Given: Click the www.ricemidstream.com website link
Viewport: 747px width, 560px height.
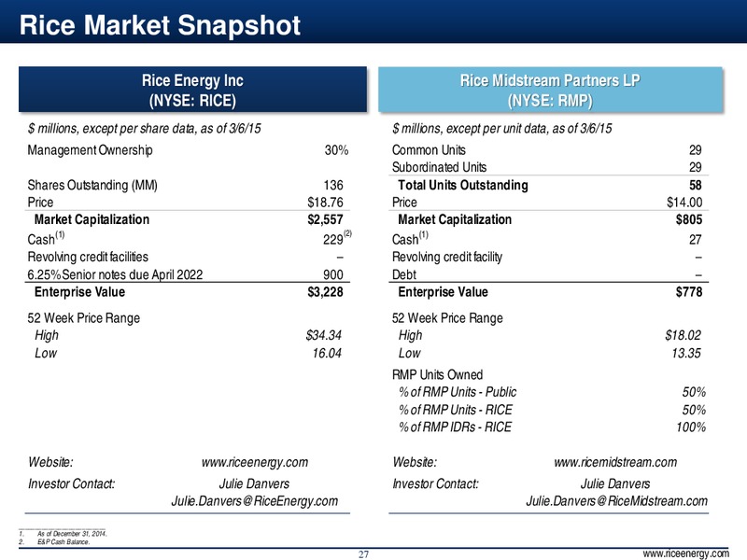Looking at the screenshot, I should pos(615,462).
